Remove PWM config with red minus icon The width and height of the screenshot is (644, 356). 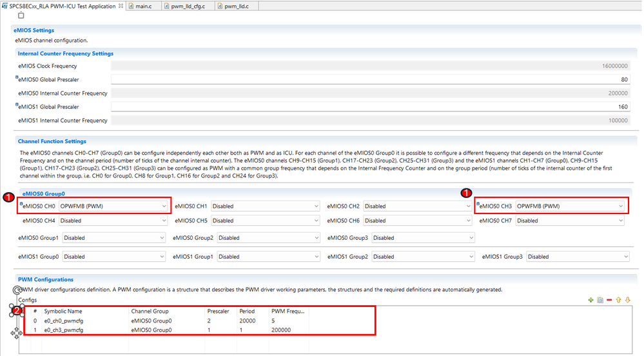pyautogui.click(x=609, y=300)
